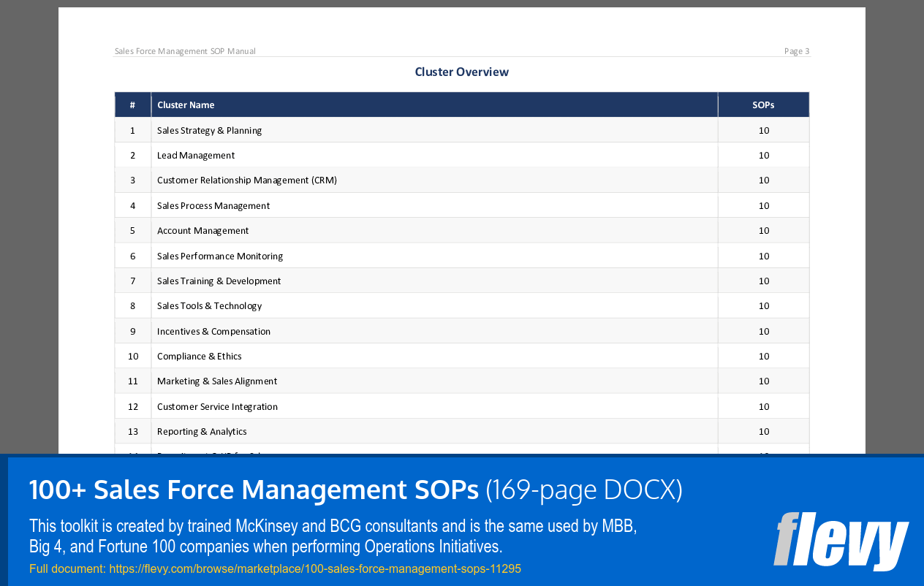Click the 'SOPs' column header
924x586 pixels.
tap(763, 104)
